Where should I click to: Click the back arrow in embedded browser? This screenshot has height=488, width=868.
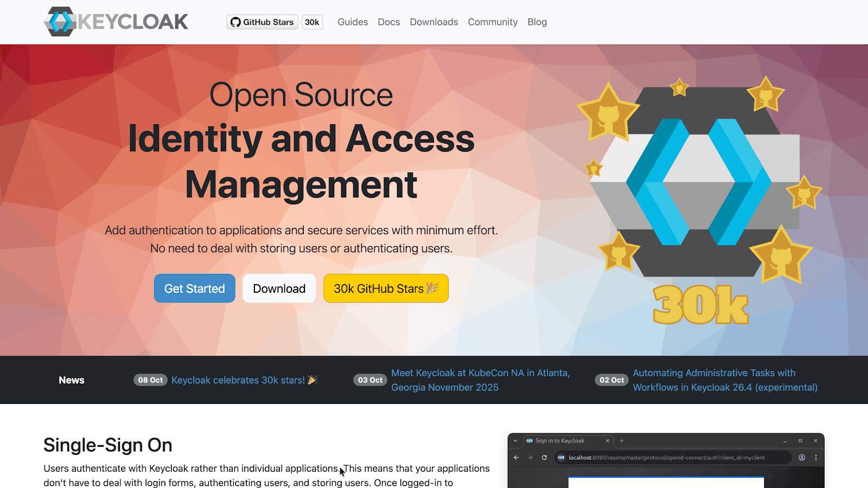tap(516, 458)
